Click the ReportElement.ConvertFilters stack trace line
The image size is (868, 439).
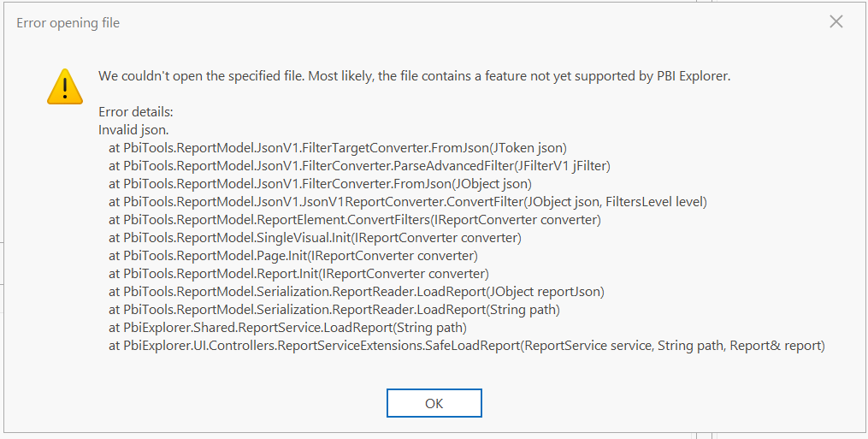tap(354, 220)
